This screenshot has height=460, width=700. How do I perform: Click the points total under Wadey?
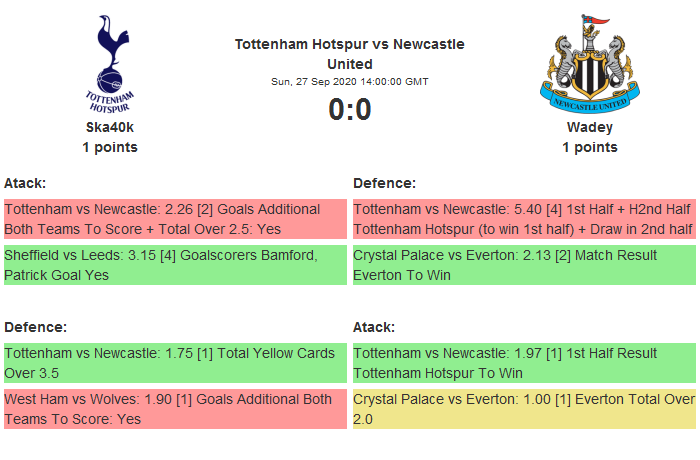pos(589,147)
